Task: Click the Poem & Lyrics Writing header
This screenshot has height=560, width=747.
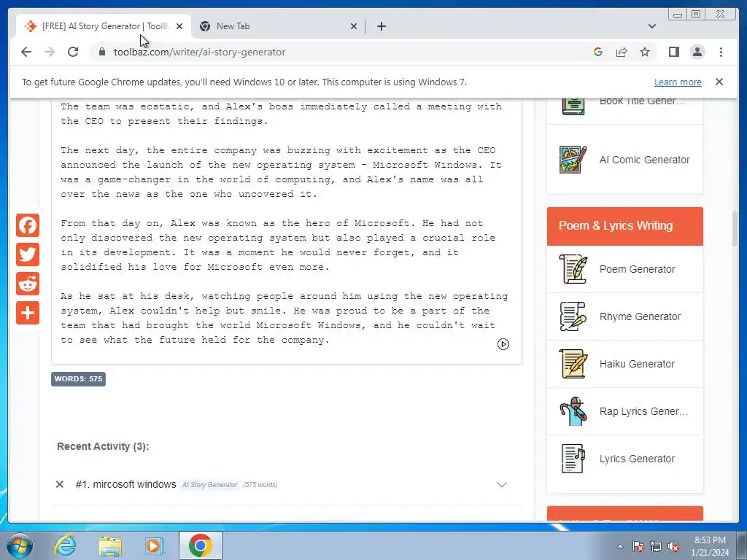Action: (x=624, y=226)
